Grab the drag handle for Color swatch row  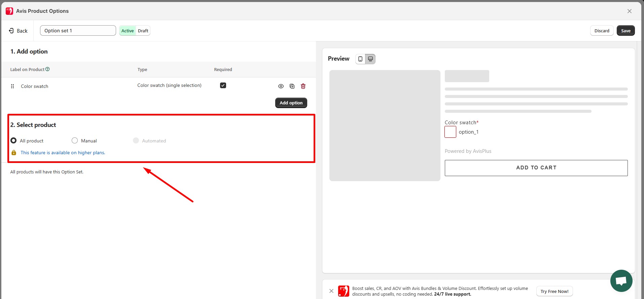pyautogui.click(x=12, y=86)
